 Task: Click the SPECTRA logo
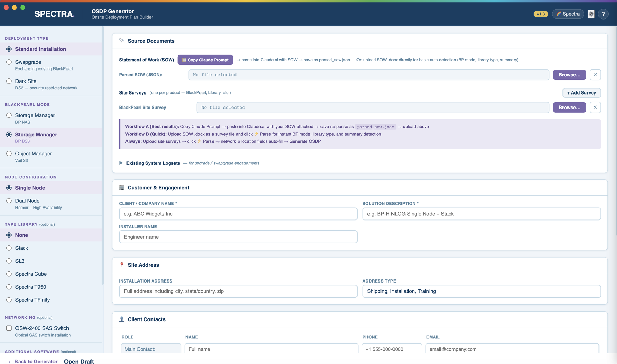tap(55, 14)
